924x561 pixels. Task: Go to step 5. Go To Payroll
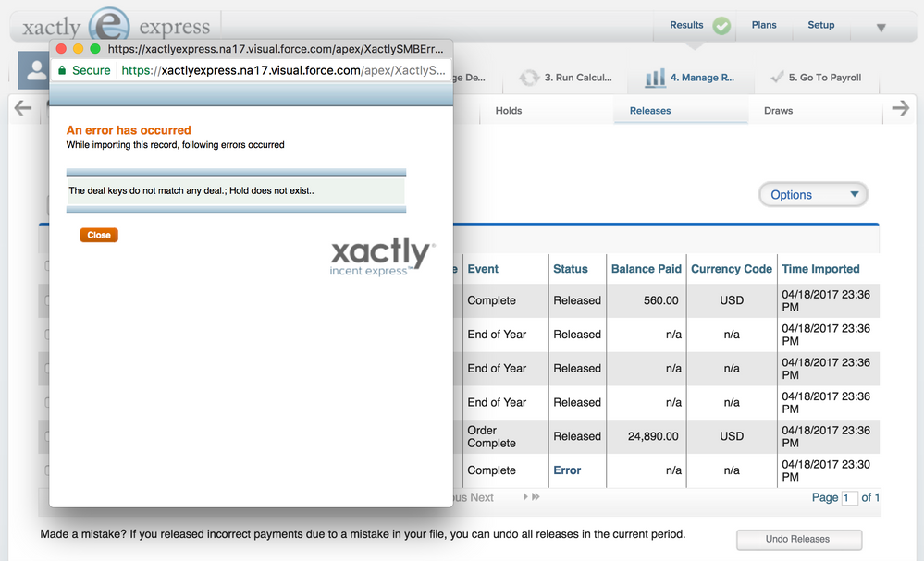(824, 78)
